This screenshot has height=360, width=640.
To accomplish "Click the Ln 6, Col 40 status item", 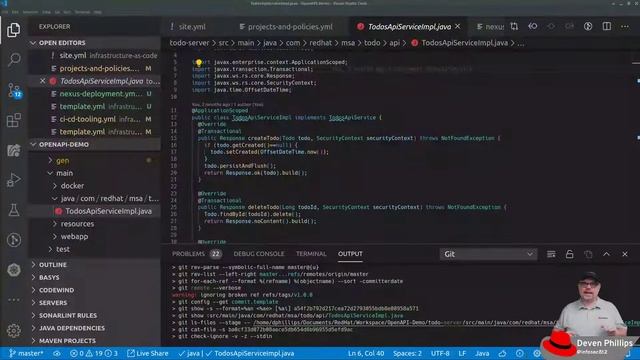I will pos(366,353).
